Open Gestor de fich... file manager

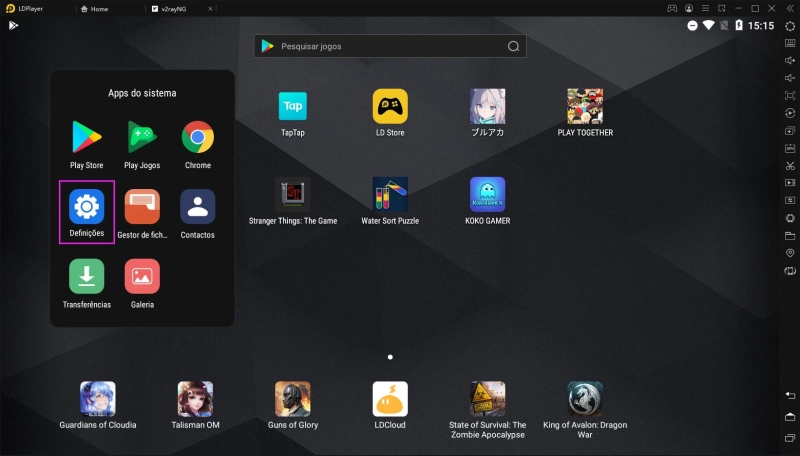click(x=142, y=214)
